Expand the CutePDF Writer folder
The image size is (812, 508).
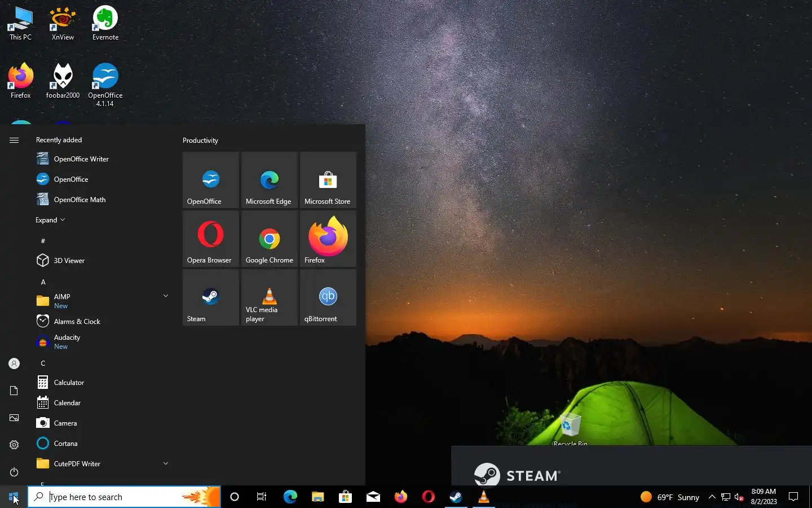pos(101,464)
